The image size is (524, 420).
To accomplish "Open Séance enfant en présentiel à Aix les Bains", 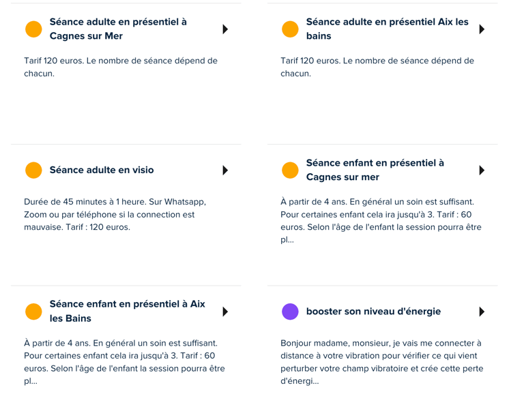I will 127,311.
